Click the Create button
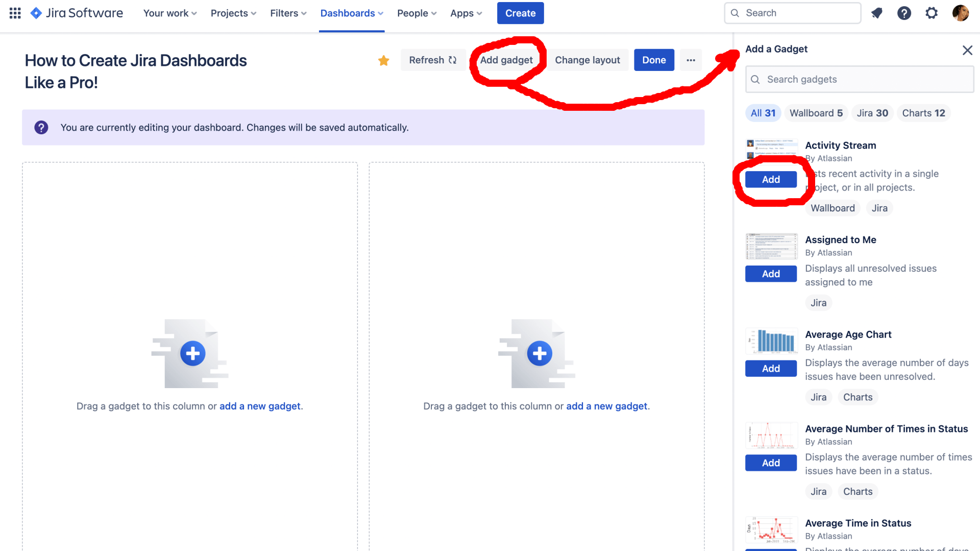The image size is (980, 551). (520, 13)
